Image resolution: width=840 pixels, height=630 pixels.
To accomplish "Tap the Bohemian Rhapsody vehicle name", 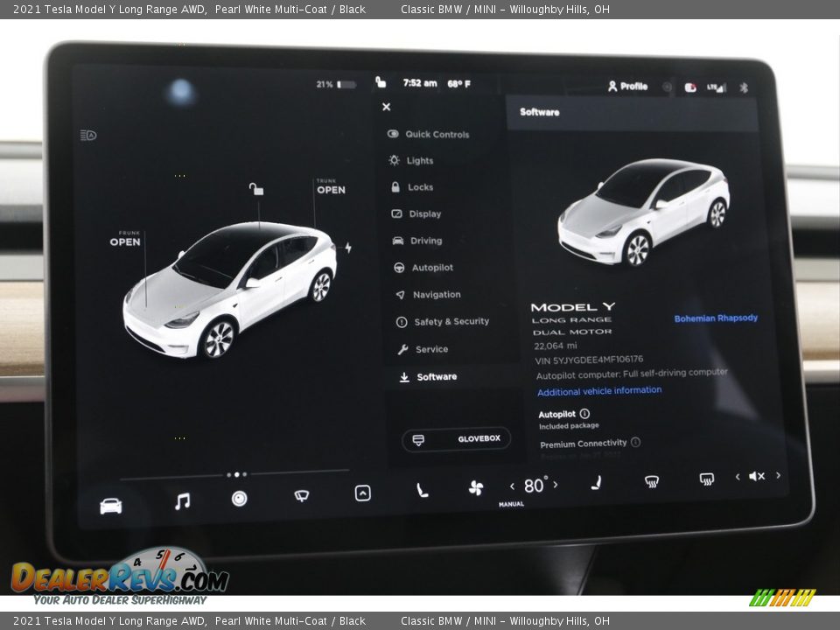I will tap(717, 318).
